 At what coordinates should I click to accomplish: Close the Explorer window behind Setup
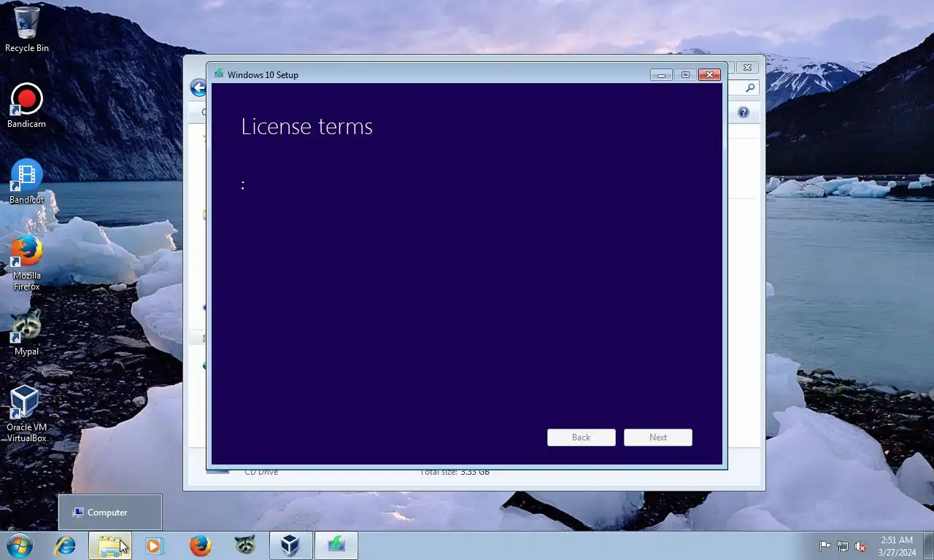pos(747,67)
